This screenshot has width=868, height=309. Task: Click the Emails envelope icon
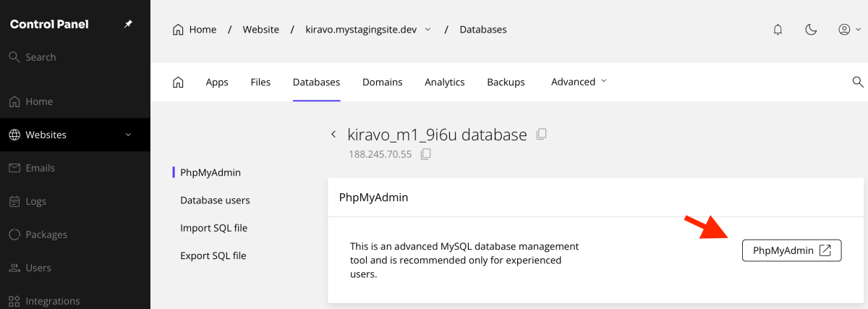point(14,168)
